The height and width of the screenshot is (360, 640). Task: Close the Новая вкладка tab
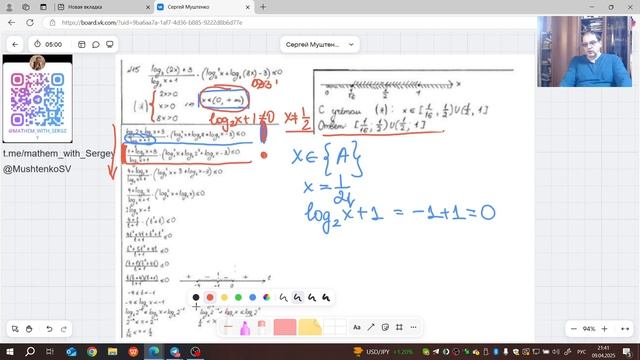coord(148,7)
